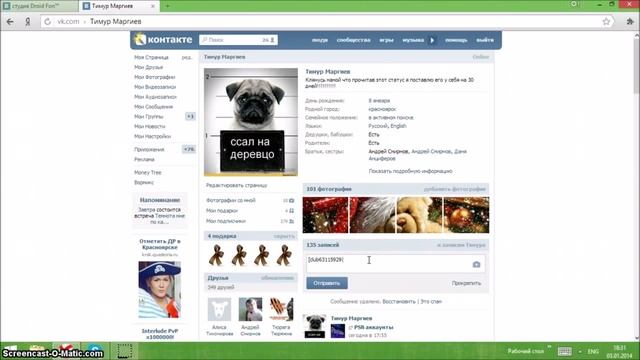Open taskbar on-screen keyboard icon
This screenshot has width=640, height=360.
564,351
